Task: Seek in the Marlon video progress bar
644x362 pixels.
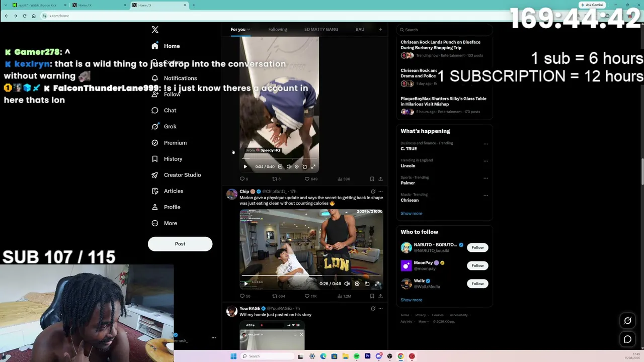Action: tap(311, 276)
